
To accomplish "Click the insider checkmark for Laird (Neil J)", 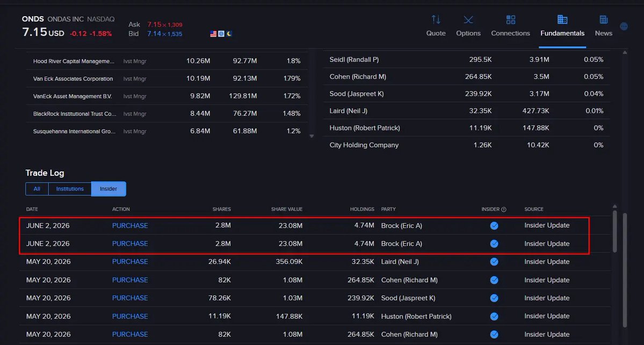I will coord(494,262).
